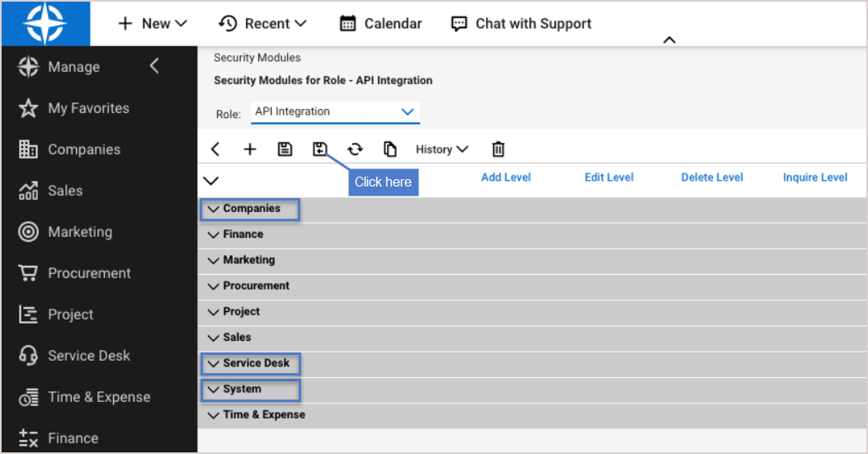Open the Calendar
This screenshot has width=868, height=454.
coord(381,24)
